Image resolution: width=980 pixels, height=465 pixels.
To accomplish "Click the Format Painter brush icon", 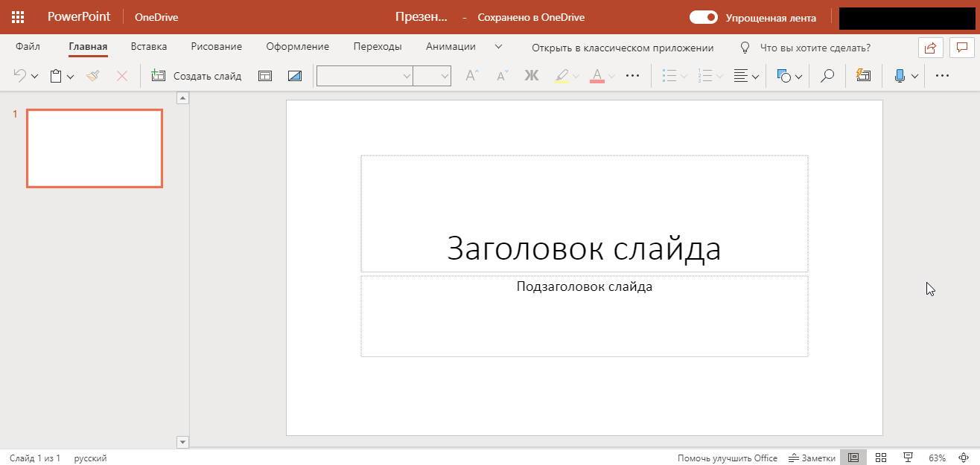I will [93, 76].
